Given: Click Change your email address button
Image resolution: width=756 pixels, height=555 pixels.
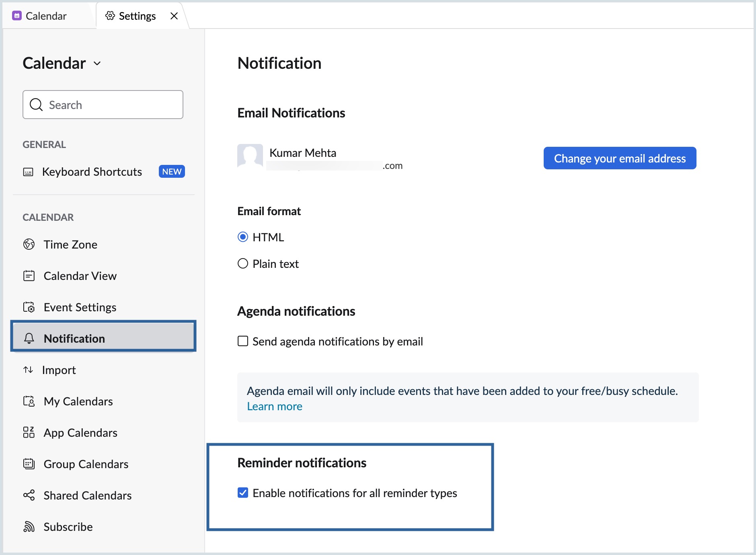Looking at the screenshot, I should coord(620,158).
